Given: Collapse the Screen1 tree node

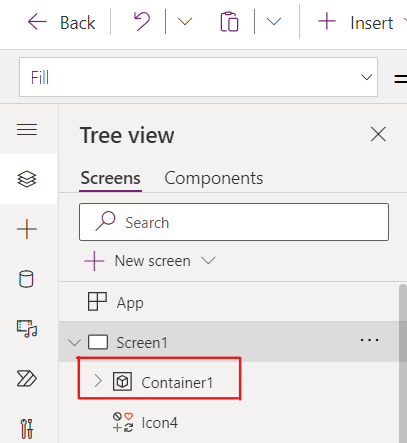Looking at the screenshot, I should coord(74,342).
